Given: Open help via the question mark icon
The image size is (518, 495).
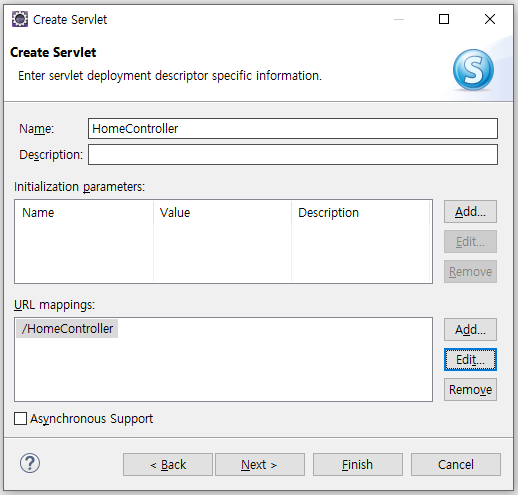Looking at the screenshot, I should [x=30, y=463].
